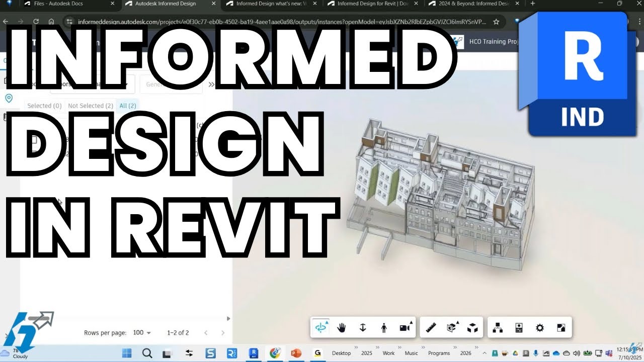The width and height of the screenshot is (644, 362).
Task: Go to previous table page arrow
Action: click(x=206, y=333)
